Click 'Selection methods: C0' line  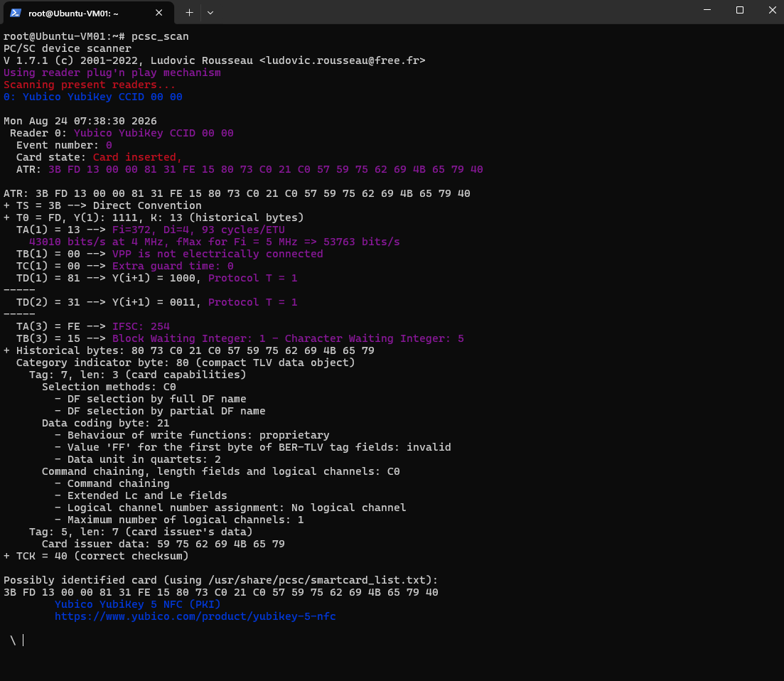coord(109,387)
